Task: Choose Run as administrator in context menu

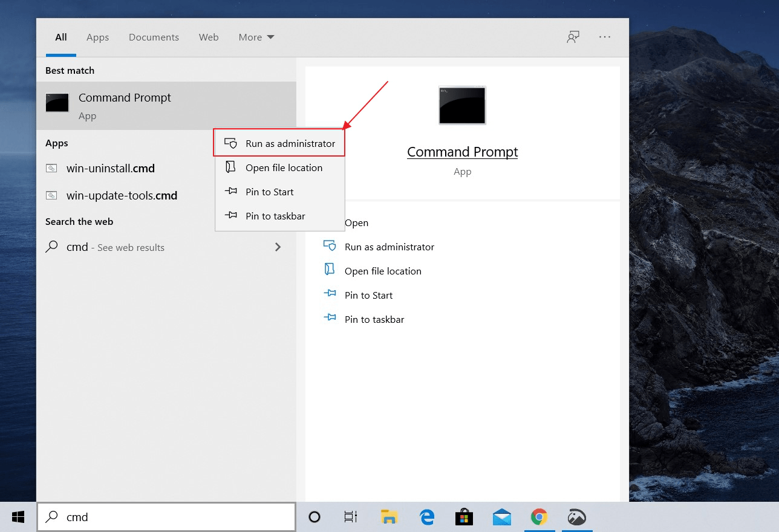Action: [x=279, y=143]
